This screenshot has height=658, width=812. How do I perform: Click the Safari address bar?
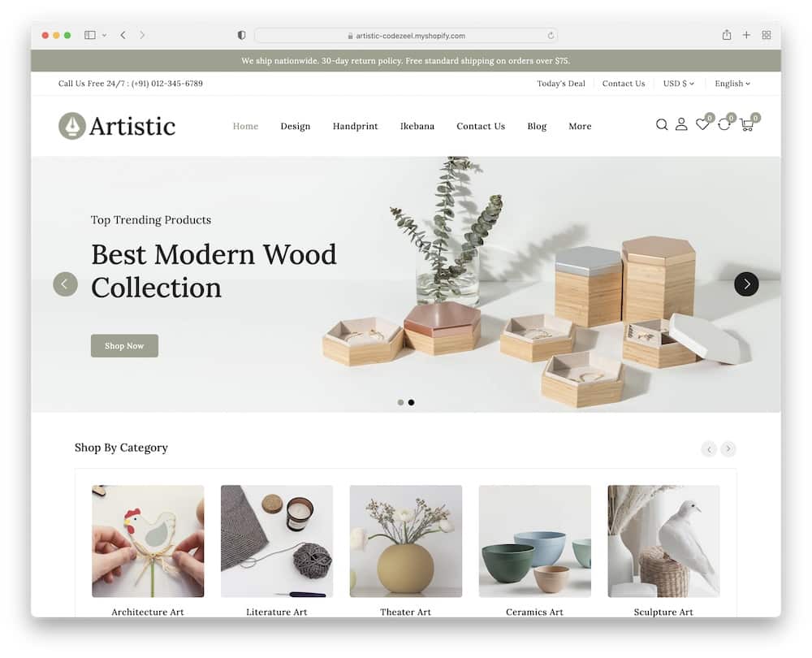[x=406, y=36]
